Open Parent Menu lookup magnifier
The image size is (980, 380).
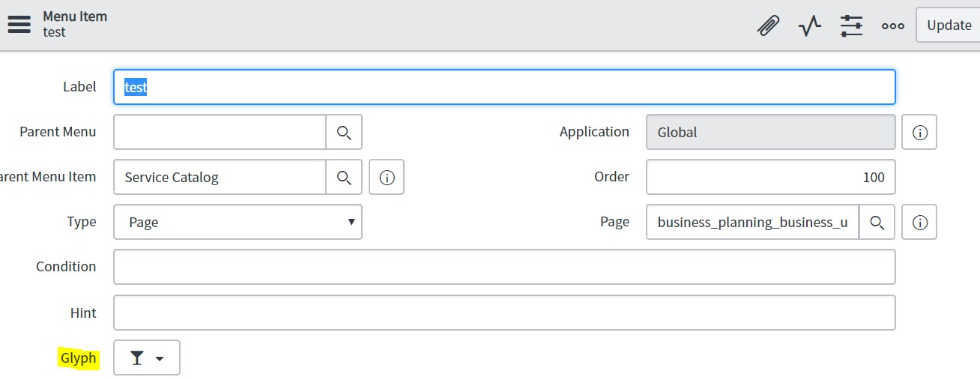(x=344, y=132)
